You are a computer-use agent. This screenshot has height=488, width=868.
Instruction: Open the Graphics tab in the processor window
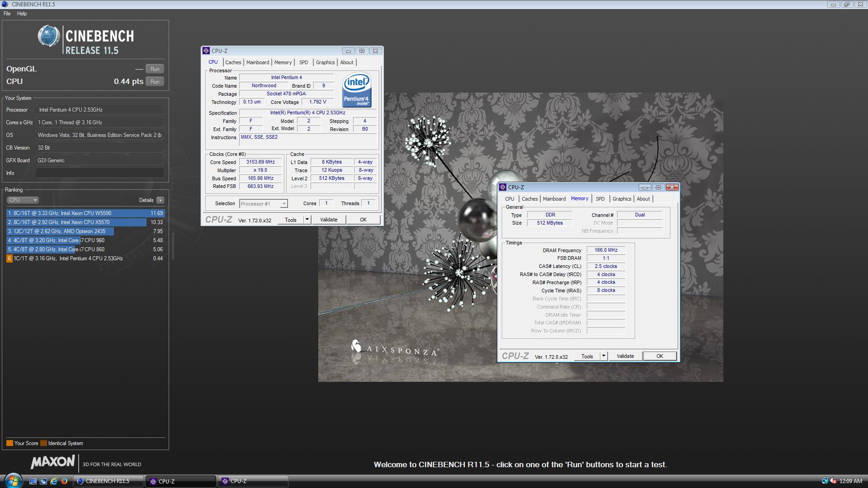(325, 62)
